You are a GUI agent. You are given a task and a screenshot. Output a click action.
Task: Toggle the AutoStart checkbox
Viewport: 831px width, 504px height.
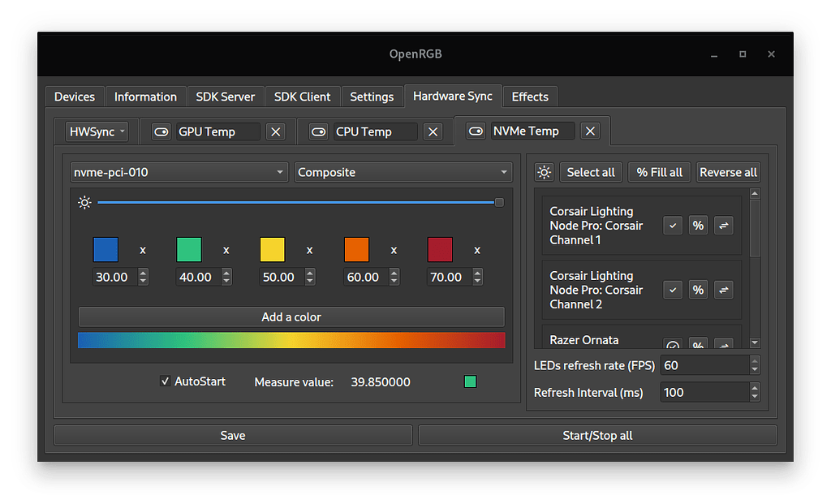pyautogui.click(x=166, y=381)
